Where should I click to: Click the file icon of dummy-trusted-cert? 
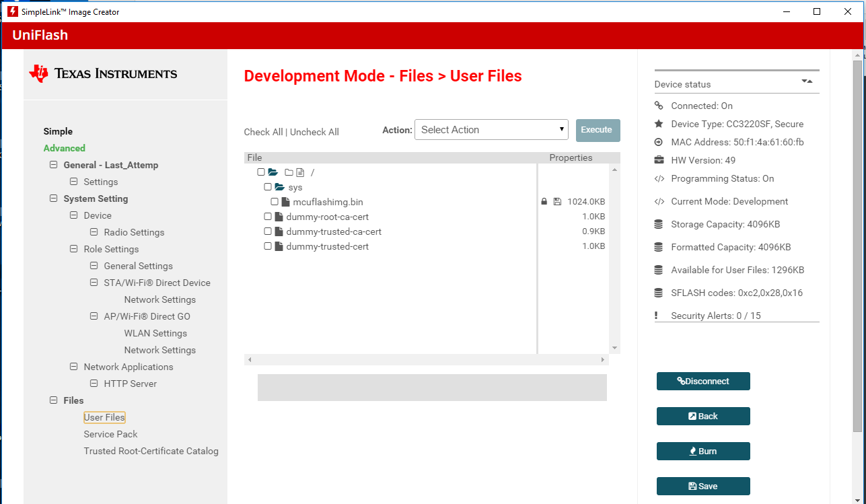(x=279, y=246)
